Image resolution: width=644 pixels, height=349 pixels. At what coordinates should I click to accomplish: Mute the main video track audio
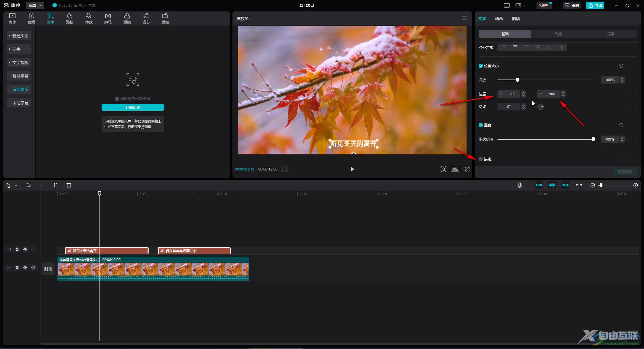click(33, 267)
